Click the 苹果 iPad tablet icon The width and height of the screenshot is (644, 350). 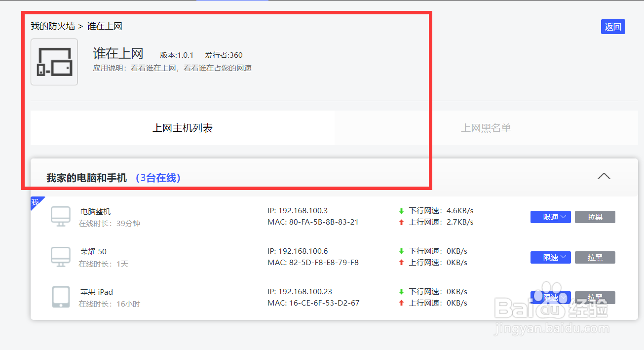click(61, 297)
